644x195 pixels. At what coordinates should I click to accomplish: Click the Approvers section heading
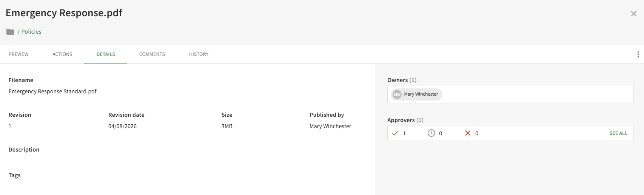pos(401,120)
